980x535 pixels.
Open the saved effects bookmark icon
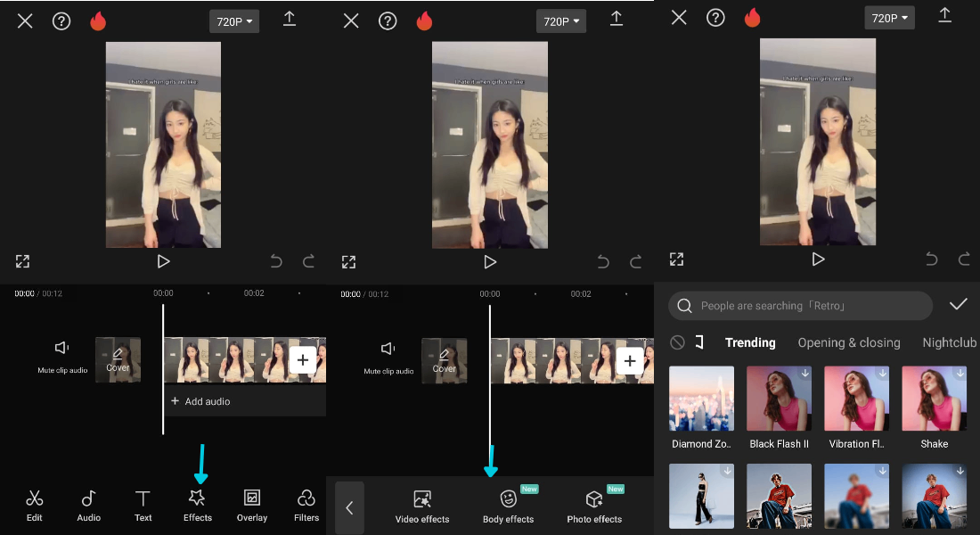tap(699, 342)
